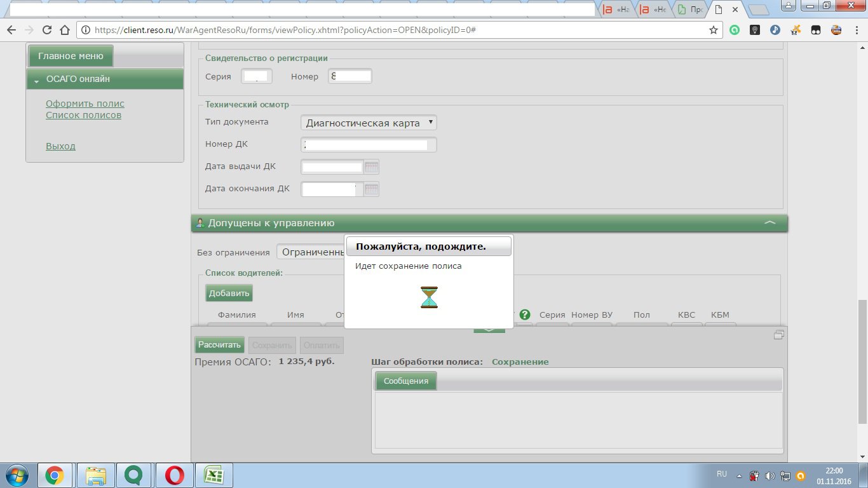
Task: Click the Chrome user profile icon
Action: click(789, 6)
